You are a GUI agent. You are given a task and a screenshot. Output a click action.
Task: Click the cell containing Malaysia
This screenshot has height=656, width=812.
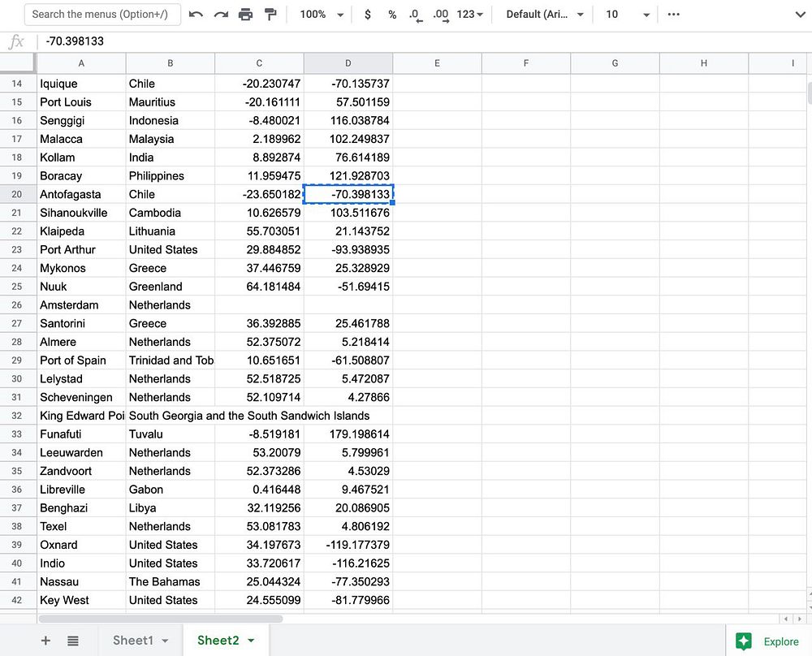tap(171, 139)
